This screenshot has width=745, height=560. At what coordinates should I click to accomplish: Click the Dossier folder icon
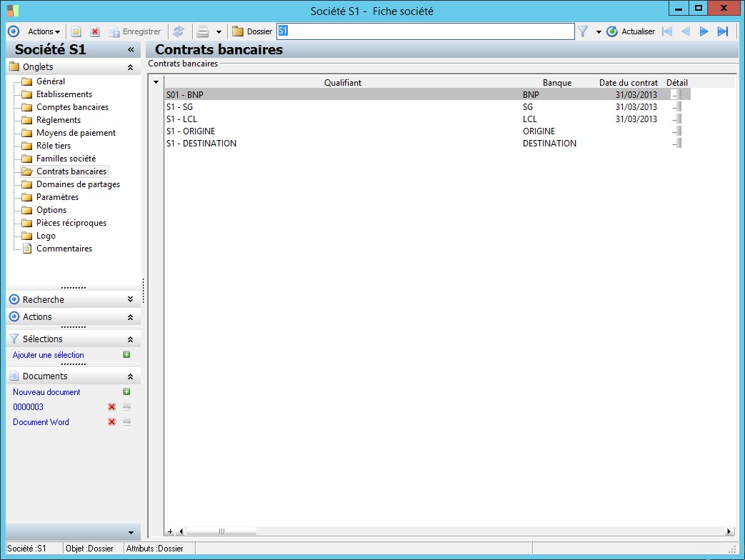238,31
